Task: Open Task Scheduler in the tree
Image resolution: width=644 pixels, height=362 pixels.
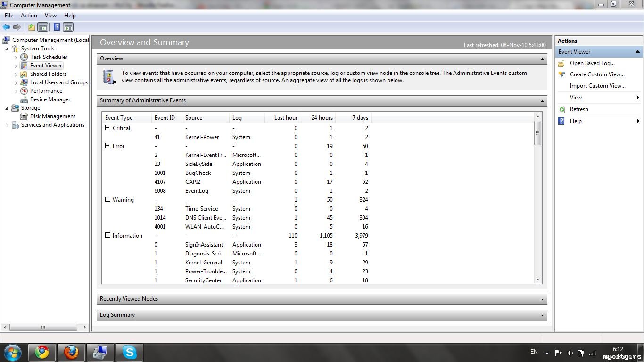Action: point(49,57)
